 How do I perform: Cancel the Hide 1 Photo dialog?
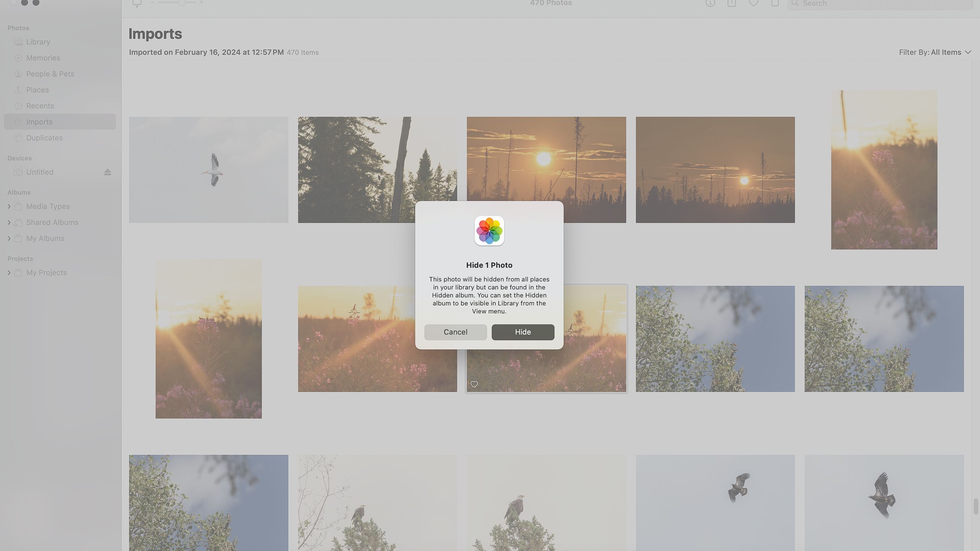pos(455,332)
